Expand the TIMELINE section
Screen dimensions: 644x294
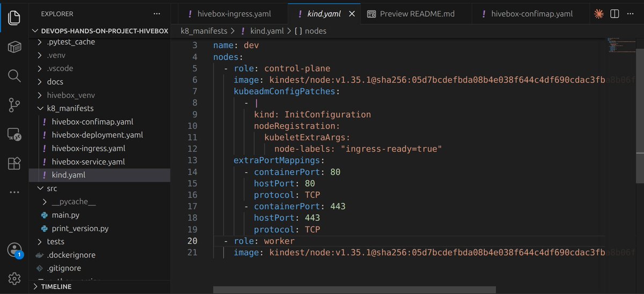click(99, 287)
